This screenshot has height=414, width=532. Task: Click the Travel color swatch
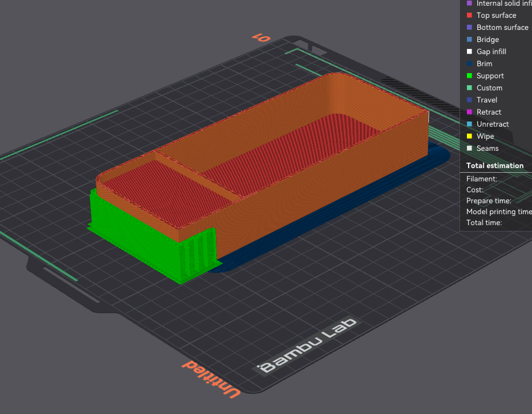tap(469, 100)
